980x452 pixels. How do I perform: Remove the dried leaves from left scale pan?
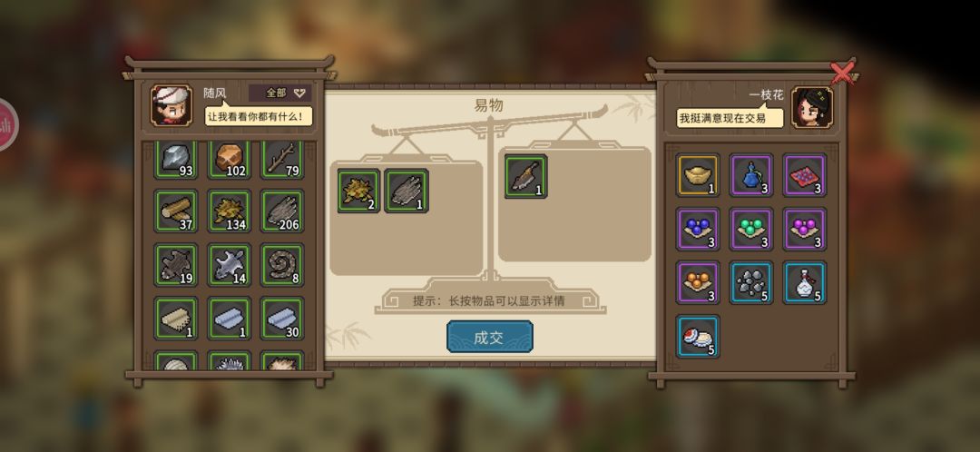click(x=358, y=191)
